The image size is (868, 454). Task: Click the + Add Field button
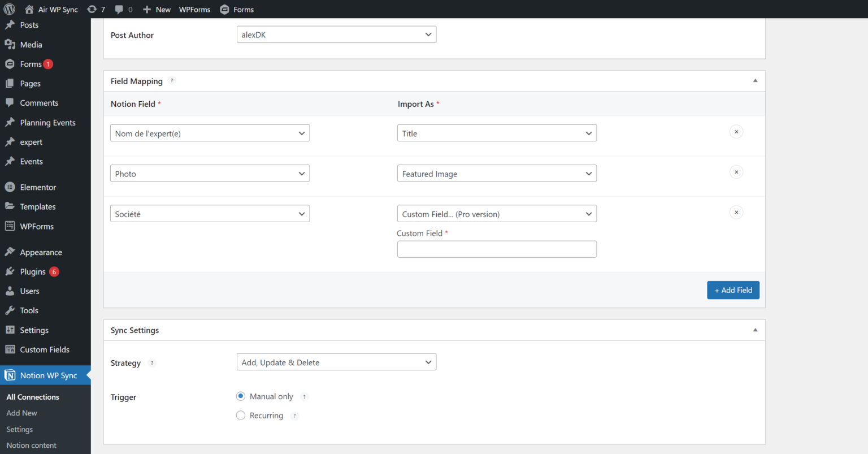(733, 290)
